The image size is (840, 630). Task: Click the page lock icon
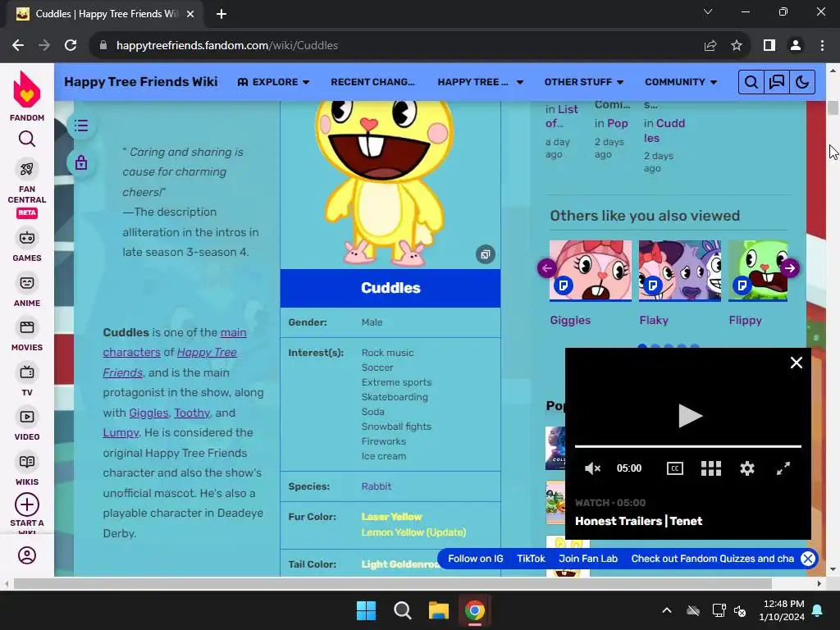(81, 162)
